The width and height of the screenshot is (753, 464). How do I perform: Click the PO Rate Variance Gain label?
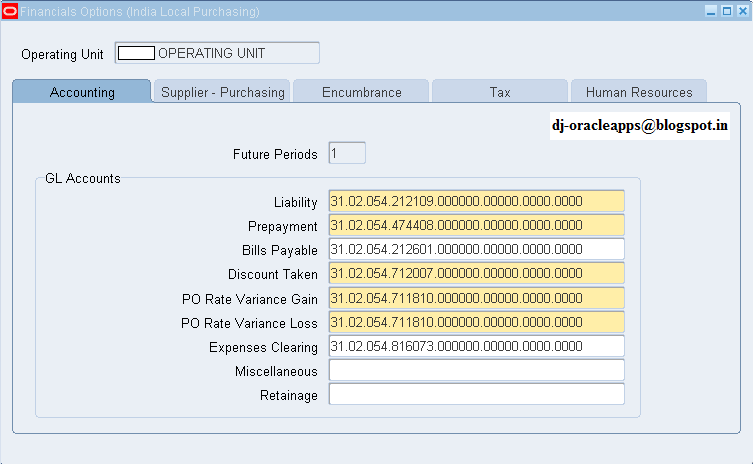250,299
